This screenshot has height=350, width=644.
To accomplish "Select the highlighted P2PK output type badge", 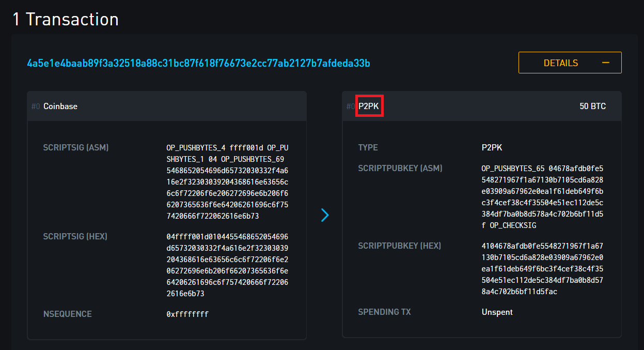I will coord(369,105).
